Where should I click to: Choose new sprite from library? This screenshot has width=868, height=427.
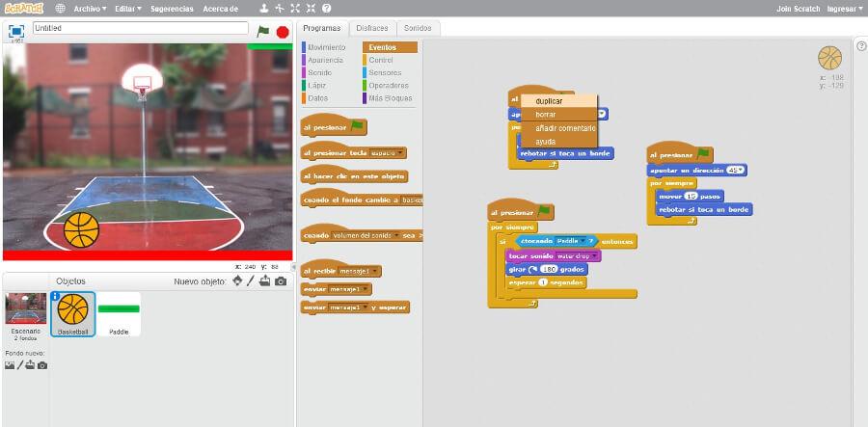(x=237, y=281)
